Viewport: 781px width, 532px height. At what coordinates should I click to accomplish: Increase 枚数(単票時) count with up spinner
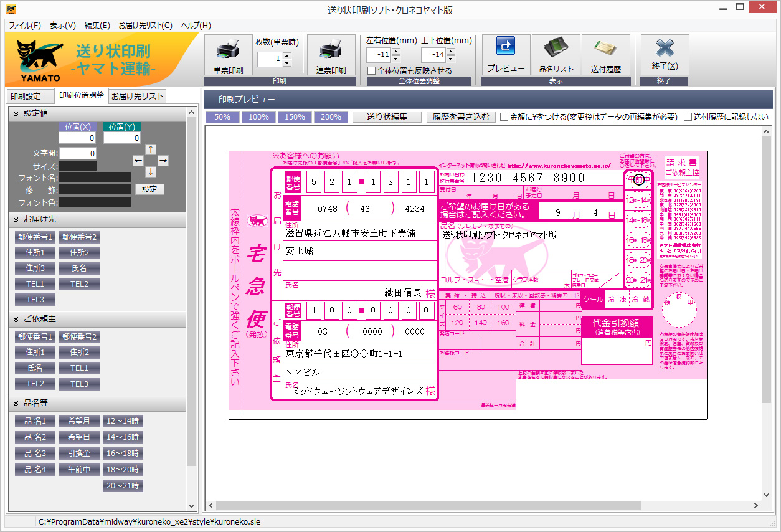(x=286, y=56)
